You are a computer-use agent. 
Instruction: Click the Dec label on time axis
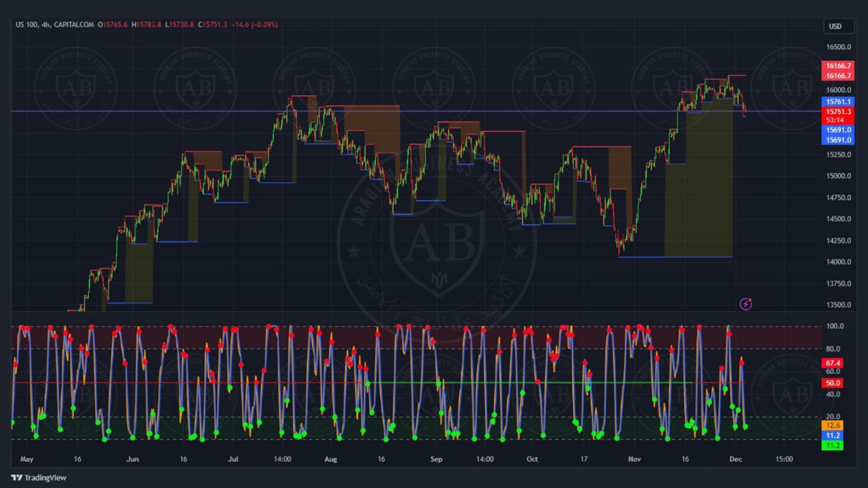[735, 459]
